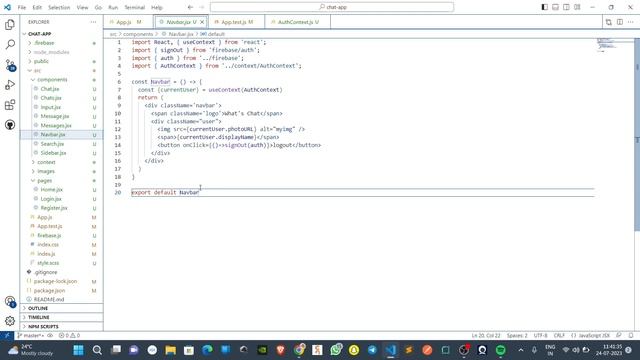Click the Spaces: 2 indentation setting
640x360 pixels.
coord(517,336)
